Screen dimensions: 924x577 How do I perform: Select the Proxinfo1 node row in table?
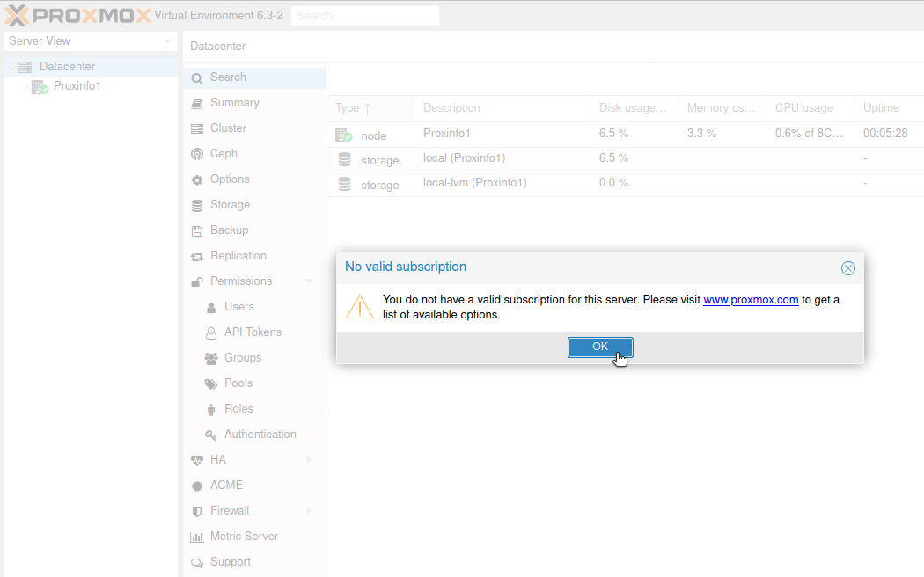pos(625,135)
